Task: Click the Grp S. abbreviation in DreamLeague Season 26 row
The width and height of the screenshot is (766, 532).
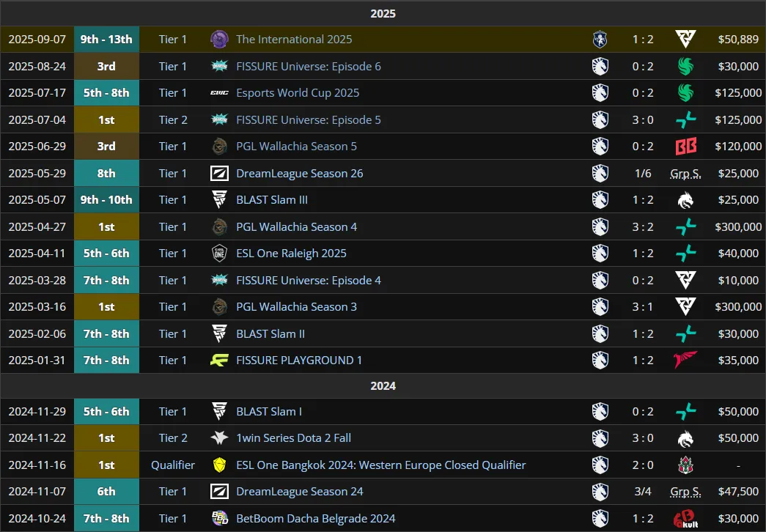Action: [685, 174]
